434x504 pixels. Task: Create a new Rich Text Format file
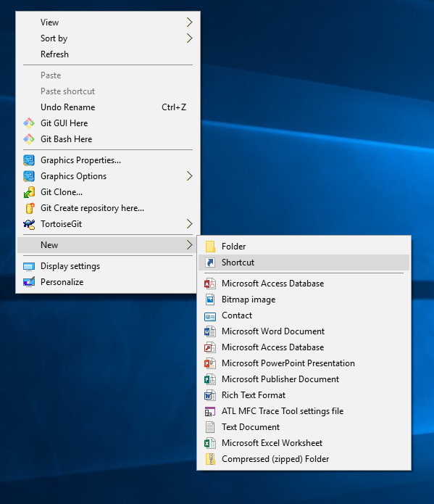pos(304,395)
